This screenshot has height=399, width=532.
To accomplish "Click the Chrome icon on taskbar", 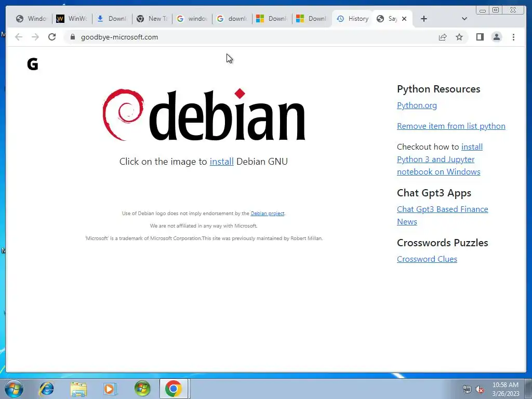I will pyautogui.click(x=174, y=389).
